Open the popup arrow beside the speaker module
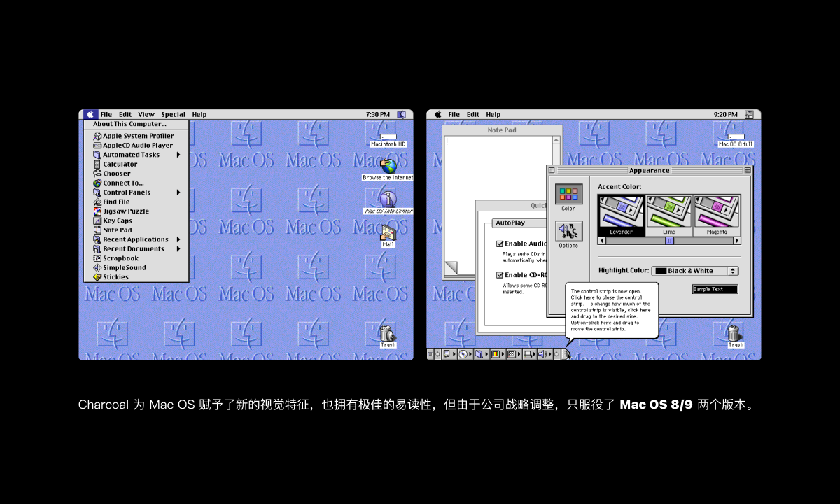This screenshot has height=504, width=840. point(550,354)
